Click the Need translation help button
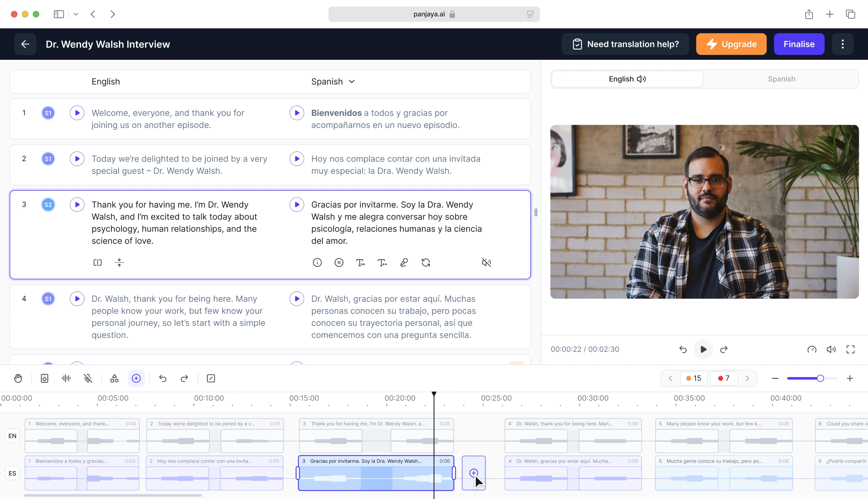The height and width of the screenshot is (499, 868). click(x=625, y=44)
